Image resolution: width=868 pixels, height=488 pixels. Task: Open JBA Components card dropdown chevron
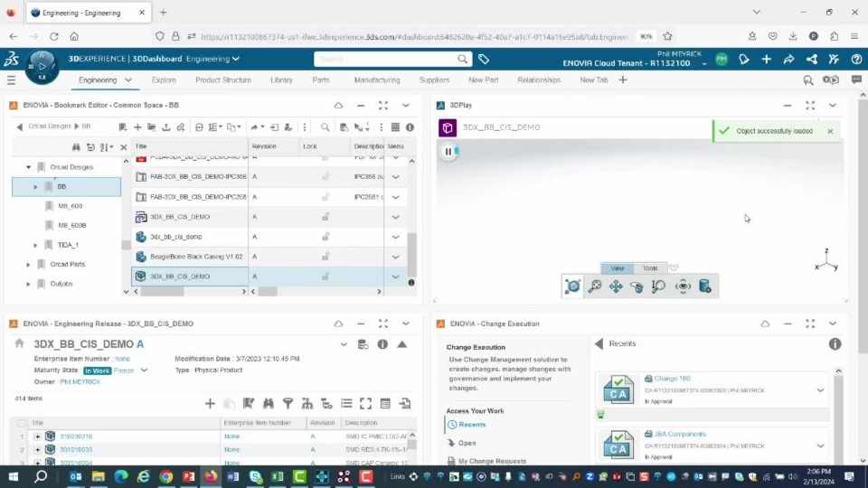820,446
